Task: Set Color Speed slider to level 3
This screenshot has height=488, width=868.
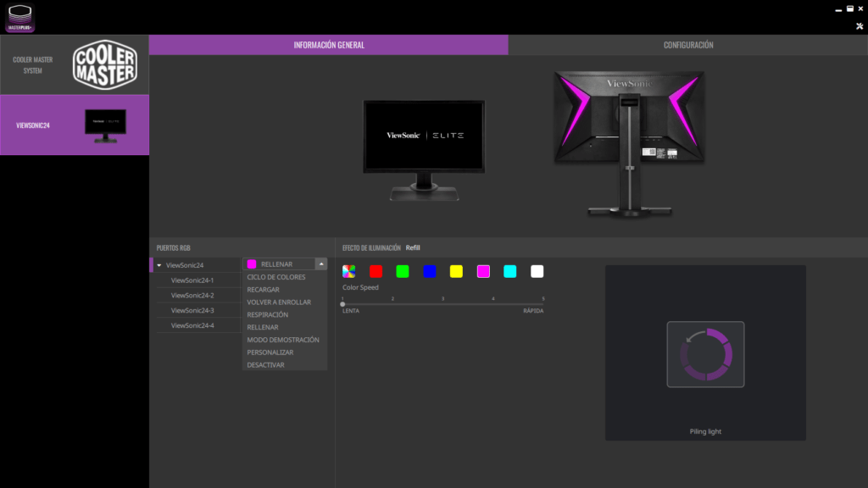Action: click(x=442, y=304)
